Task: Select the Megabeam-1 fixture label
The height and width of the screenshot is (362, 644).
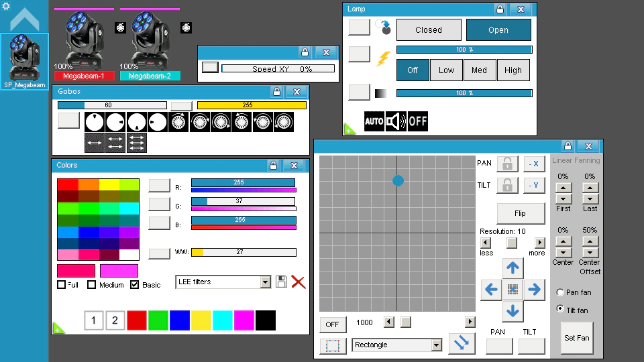Action: pos(84,76)
